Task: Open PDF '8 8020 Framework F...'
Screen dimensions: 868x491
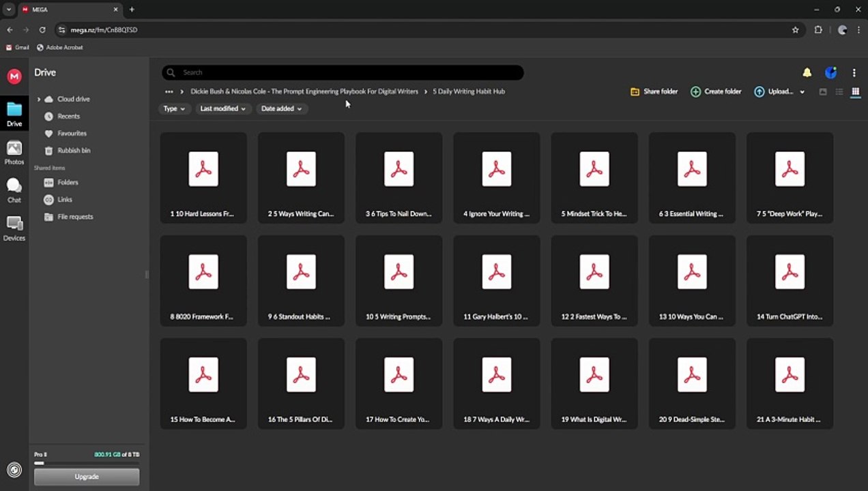Action: [x=203, y=280]
